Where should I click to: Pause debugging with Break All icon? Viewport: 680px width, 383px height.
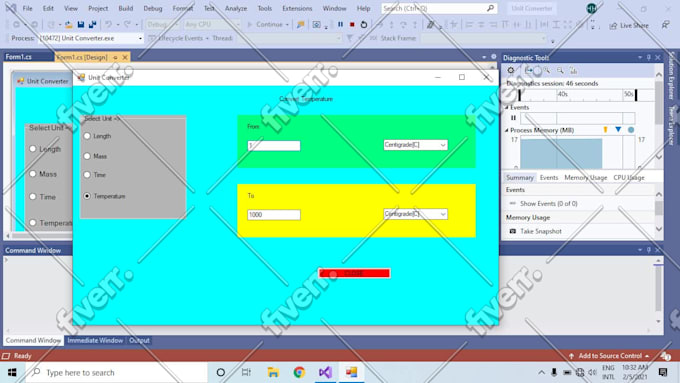point(340,25)
